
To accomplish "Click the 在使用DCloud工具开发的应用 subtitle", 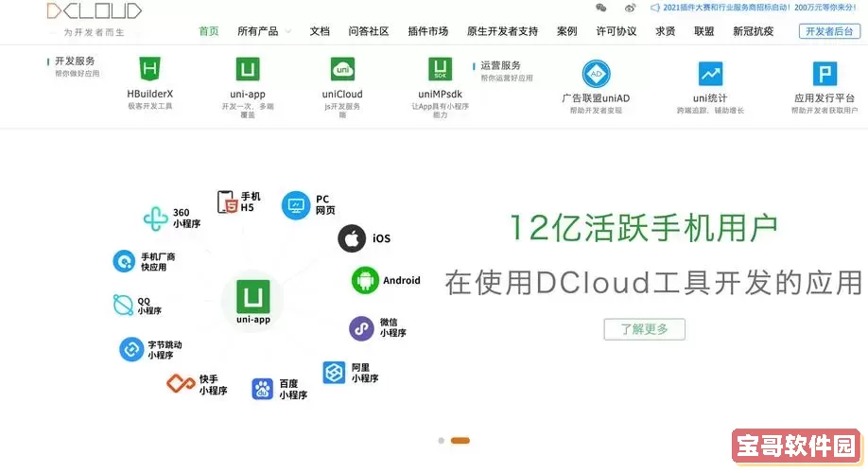I will point(653,283).
